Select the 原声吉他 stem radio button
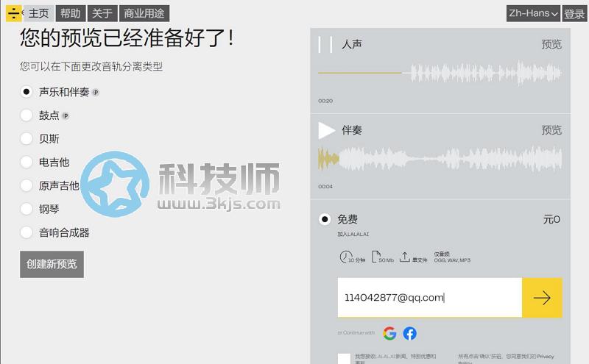 [x=27, y=185]
